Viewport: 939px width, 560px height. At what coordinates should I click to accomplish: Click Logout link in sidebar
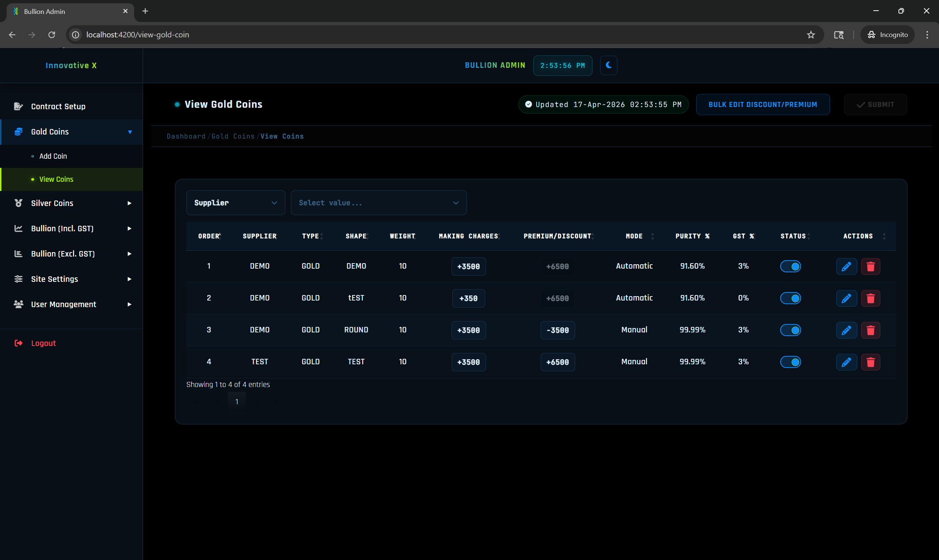coord(43,343)
